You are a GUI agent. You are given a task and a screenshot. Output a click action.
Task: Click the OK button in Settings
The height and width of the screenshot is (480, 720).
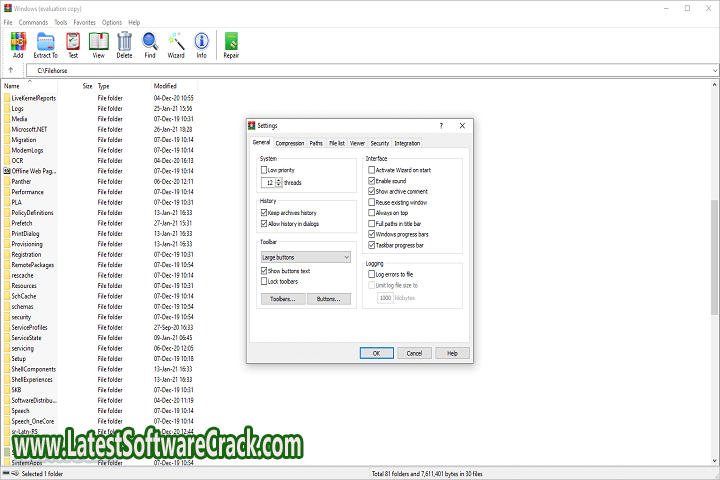376,353
